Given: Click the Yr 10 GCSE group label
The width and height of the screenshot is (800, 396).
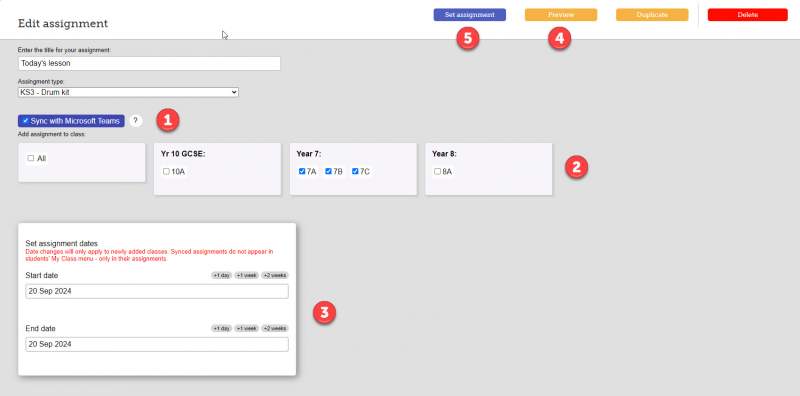Looking at the screenshot, I should 183,154.
